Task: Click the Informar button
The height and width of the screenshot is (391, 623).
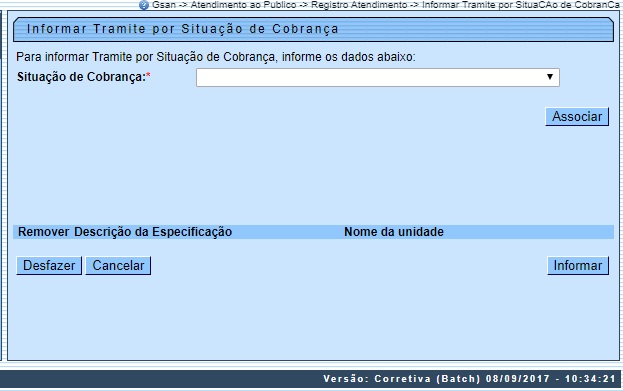Action: point(578,265)
